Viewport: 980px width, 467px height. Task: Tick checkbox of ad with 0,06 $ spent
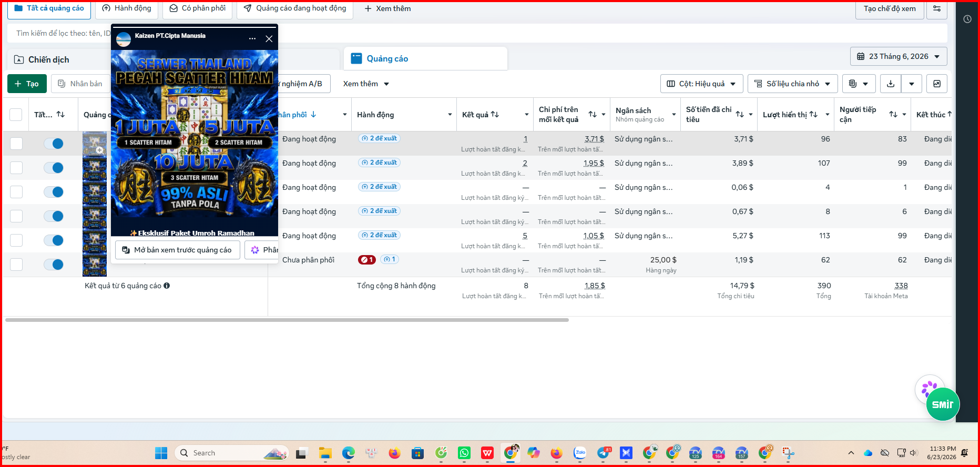click(16, 192)
